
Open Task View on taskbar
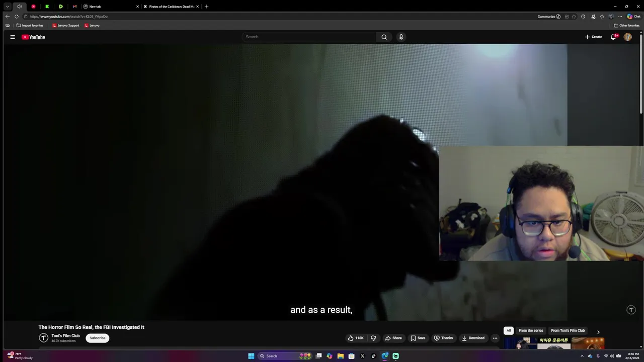[x=318, y=356]
